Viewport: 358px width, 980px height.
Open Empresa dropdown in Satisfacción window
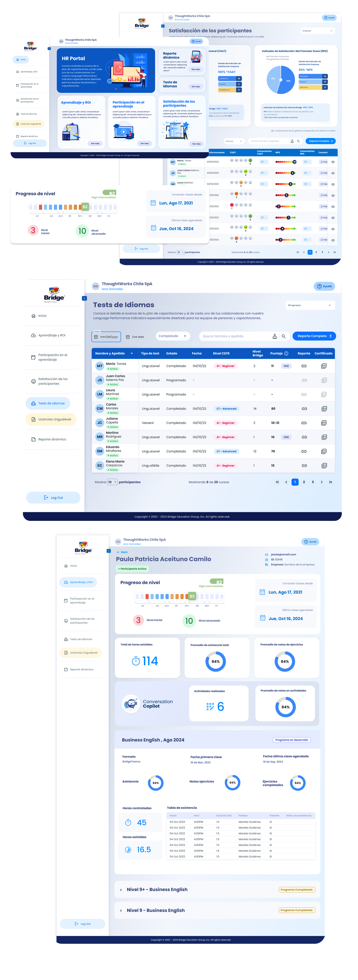pyautogui.click(x=317, y=31)
